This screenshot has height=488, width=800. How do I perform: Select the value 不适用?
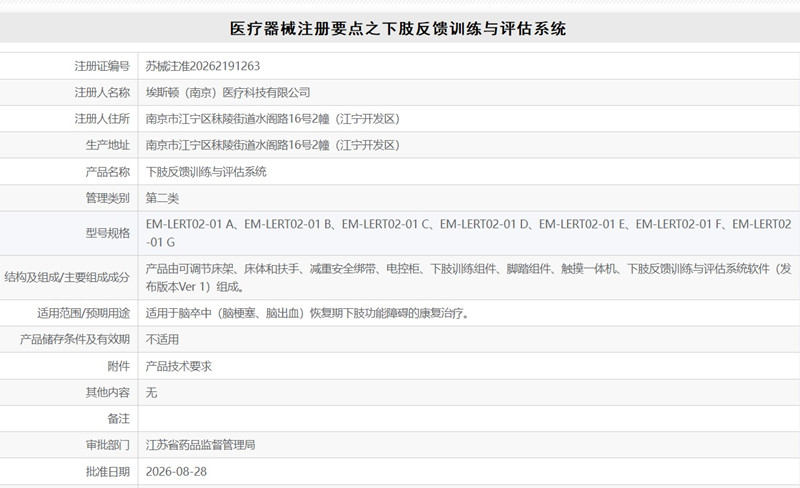162,339
